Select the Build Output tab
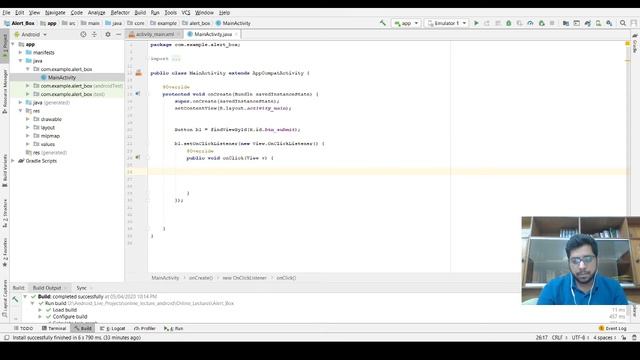This screenshot has height=360, width=640. click(47, 288)
